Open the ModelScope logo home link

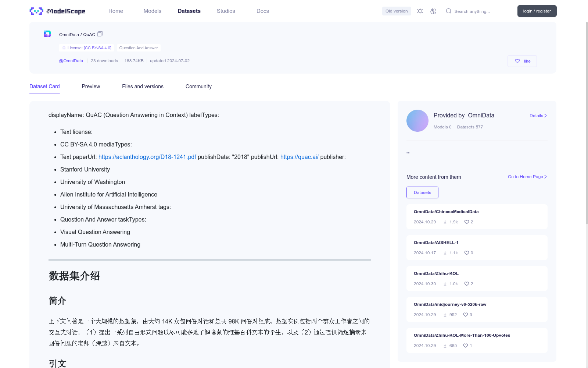tap(57, 11)
